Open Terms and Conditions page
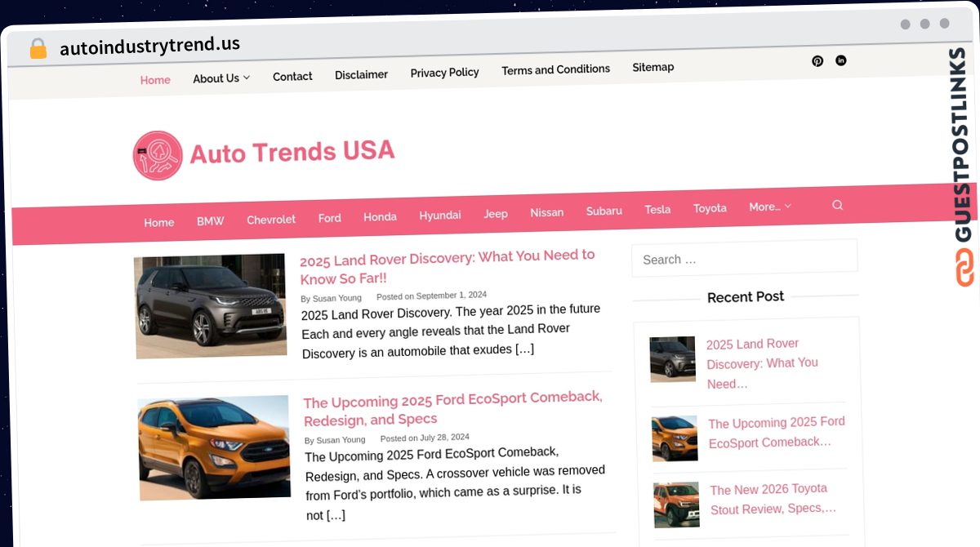Screen dimensions: 980x547 (x=555, y=69)
